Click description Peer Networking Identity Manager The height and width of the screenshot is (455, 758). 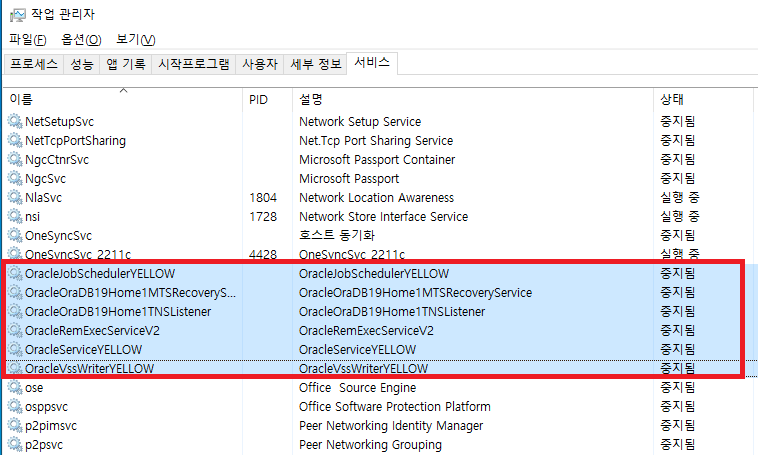pyautogui.click(x=391, y=426)
